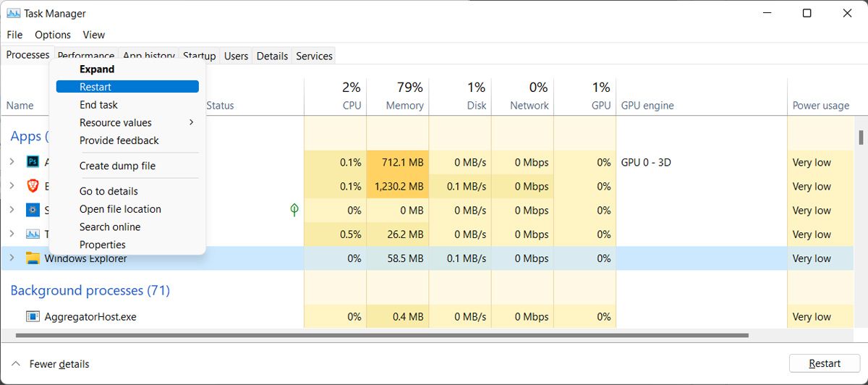The width and height of the screenshot is (868, 385).
Task: Click the 58.5 MB Windows Explorer memory cell
Action: click(398, 258)
